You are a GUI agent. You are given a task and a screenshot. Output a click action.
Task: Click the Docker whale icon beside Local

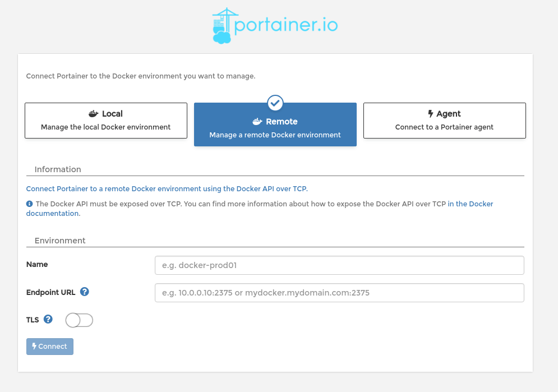pos(93,114)
